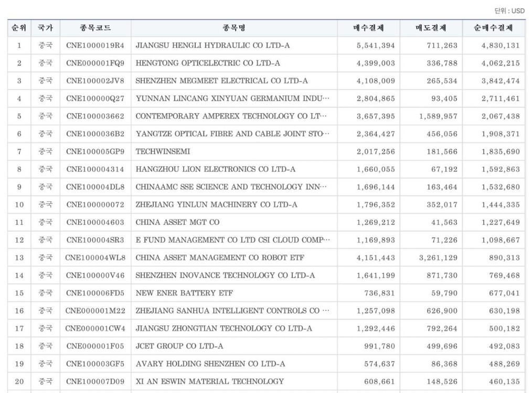Click net buy value 460,135
This screenshot has height=393, width=532.
click(x=505, y=381)
